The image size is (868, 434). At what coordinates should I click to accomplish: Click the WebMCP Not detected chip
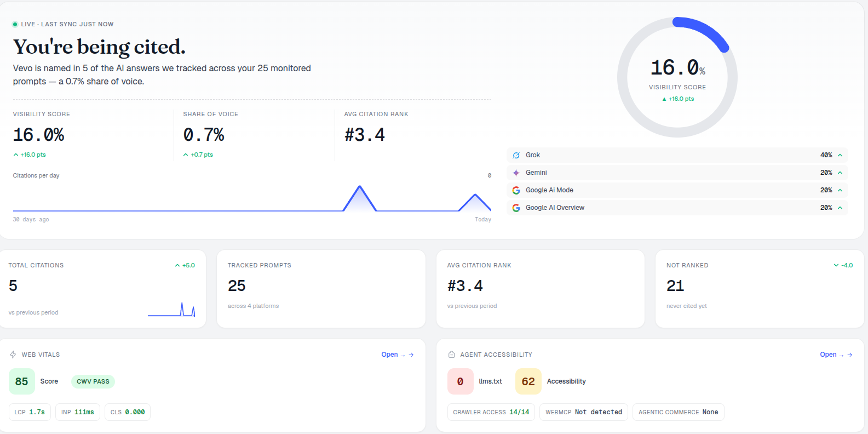(x=584, y=412)
